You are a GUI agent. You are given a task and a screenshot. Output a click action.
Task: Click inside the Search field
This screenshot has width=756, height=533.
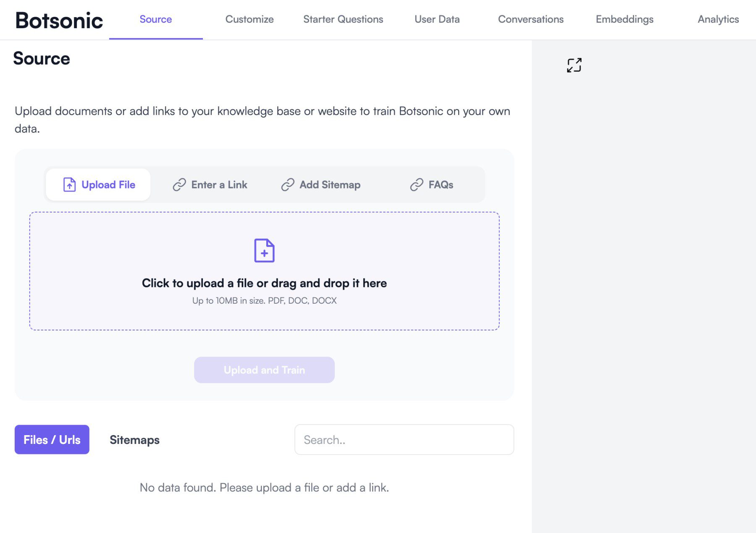[x=404, y=440]
